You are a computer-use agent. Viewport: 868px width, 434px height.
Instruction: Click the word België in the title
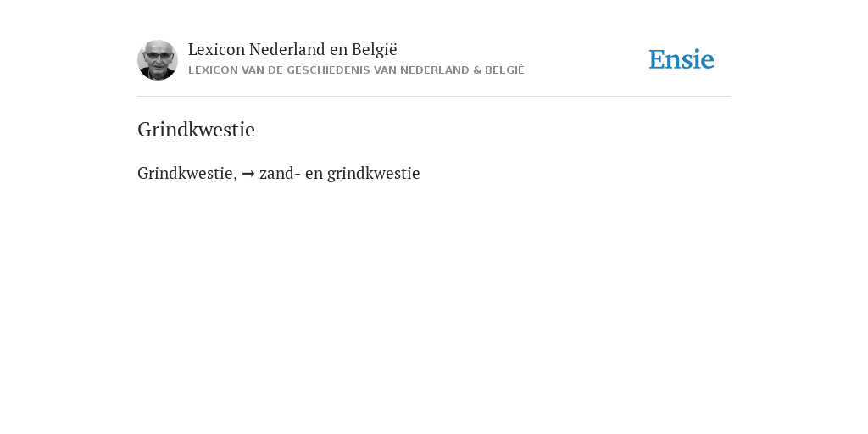click(x=375, y=49)
